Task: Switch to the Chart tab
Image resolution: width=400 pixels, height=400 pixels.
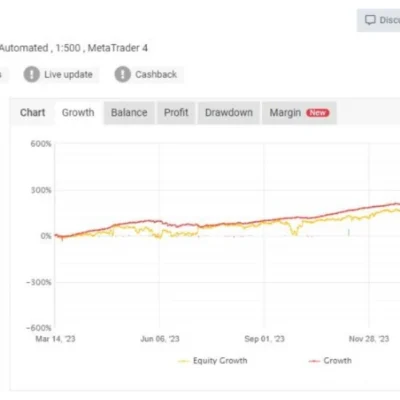Action: (x=32, y=113)
